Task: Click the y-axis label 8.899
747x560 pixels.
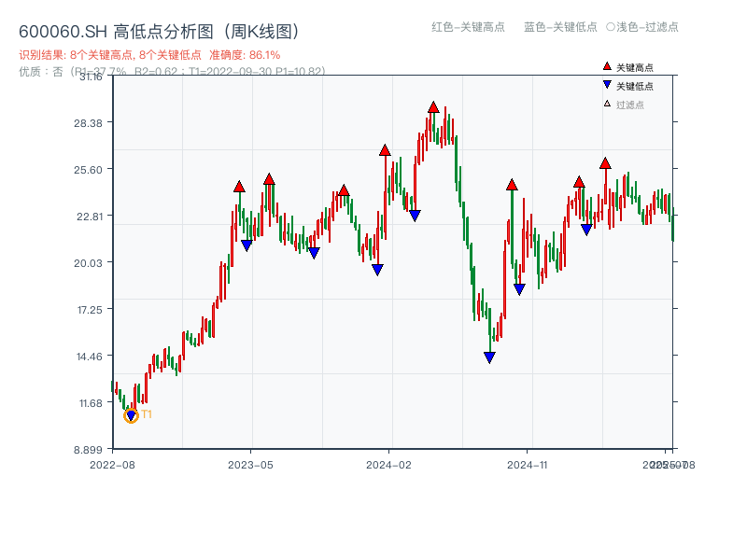Action: (88, 450)
